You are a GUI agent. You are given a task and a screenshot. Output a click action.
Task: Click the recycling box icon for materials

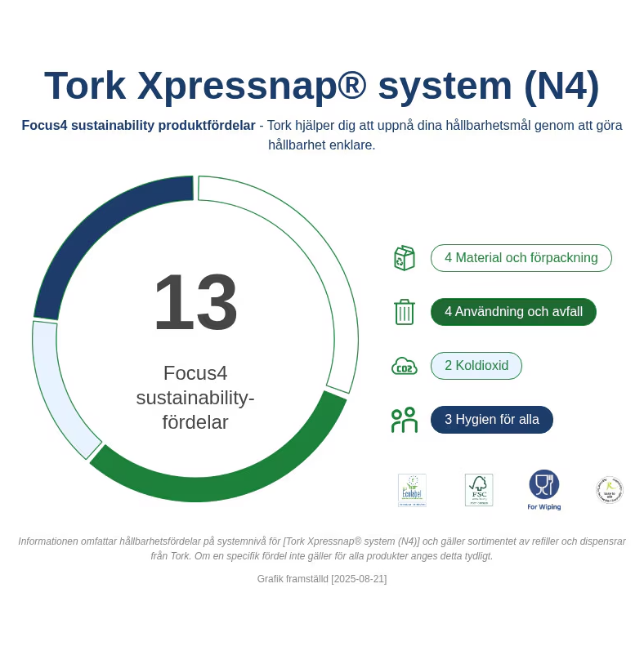tap(404, 258)
